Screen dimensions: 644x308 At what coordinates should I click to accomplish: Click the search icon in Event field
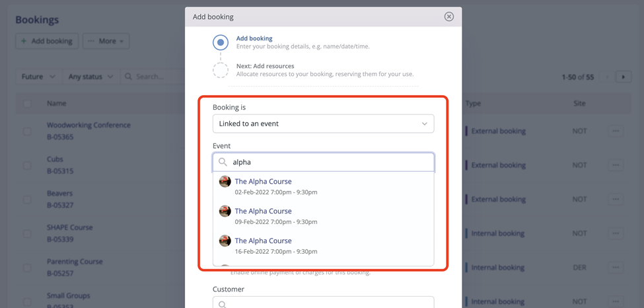point(223,162)
